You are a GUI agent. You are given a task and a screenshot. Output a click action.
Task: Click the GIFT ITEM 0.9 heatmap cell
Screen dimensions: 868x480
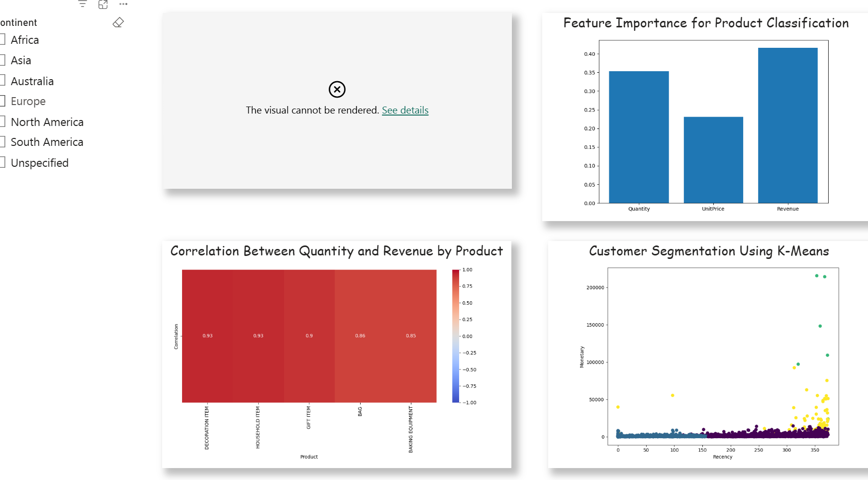tap(309, 336)
